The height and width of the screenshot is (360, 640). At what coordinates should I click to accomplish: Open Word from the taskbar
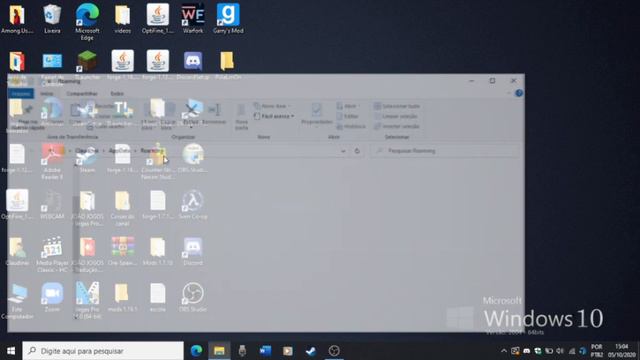(265, 351)
